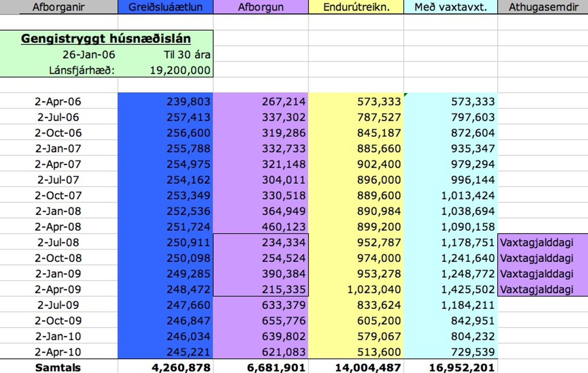Click cell with value 935,347

pyautogui.click(x=451, y=148)
